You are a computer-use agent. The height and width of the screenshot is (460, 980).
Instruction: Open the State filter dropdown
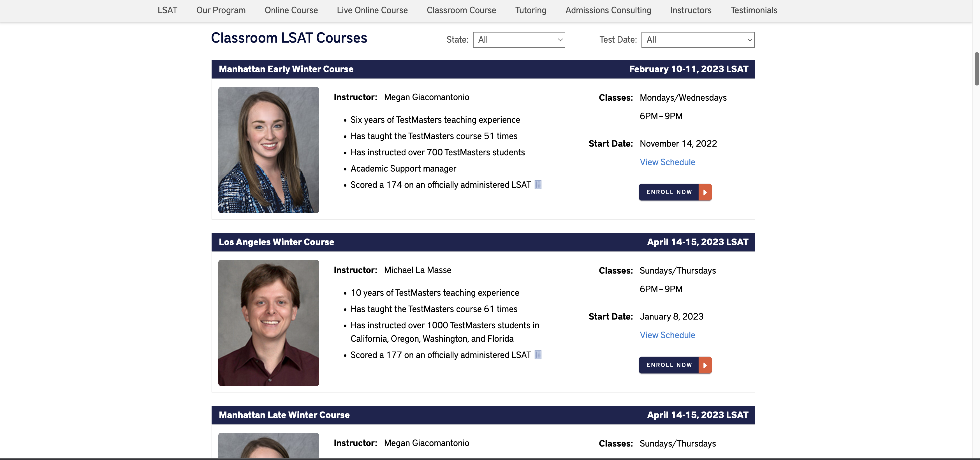click(519, 40)
